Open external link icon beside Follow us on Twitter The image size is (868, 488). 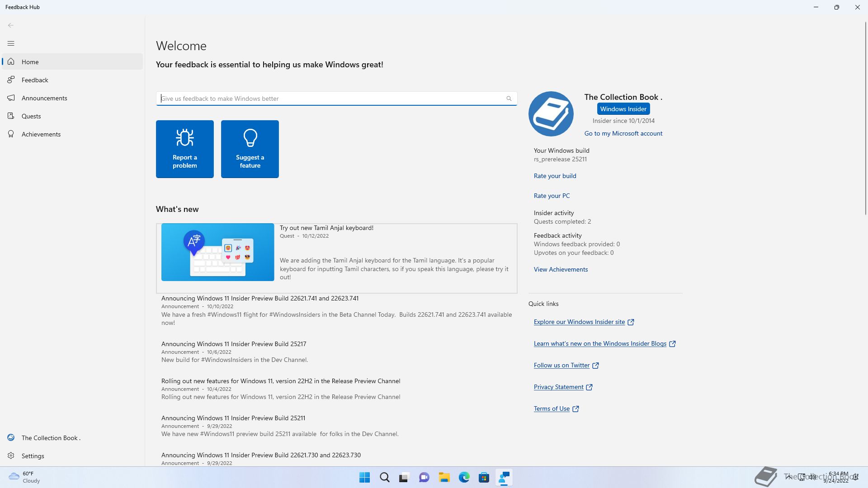[x=595, y=366]
